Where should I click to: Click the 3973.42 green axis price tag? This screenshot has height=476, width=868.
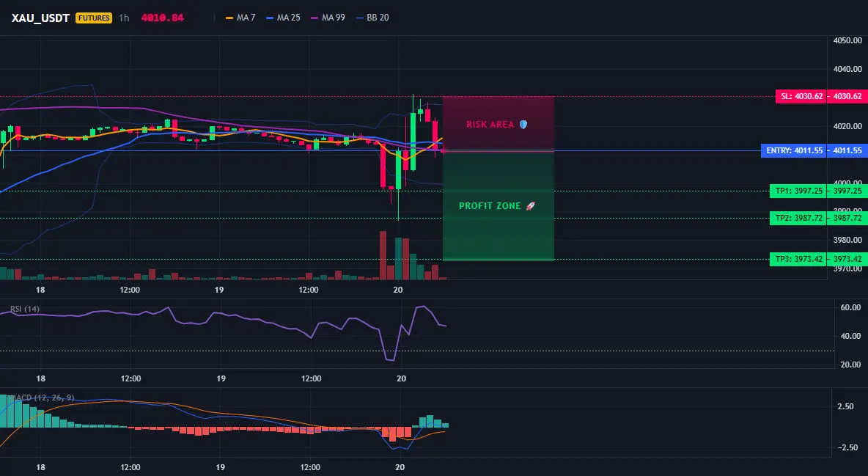(x=847, y=260)
